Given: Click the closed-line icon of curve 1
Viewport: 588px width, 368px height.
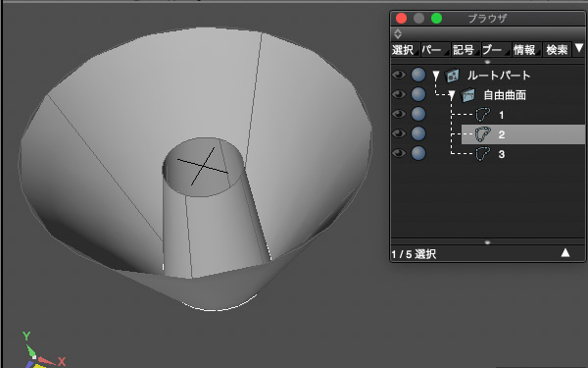Looking at the screenshot, I should tap(482, 114).
